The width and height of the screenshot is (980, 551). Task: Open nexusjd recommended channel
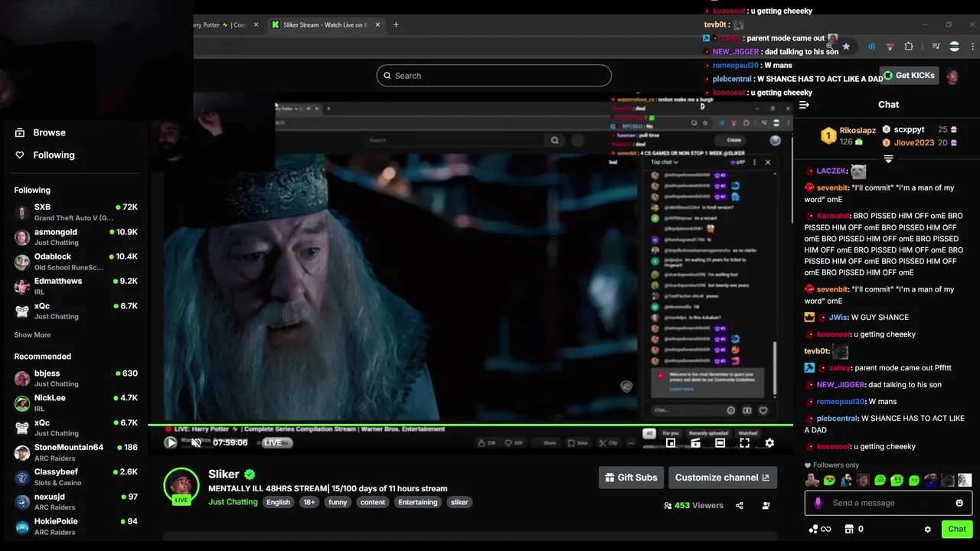pyautogui.click(x=76, y=501)
